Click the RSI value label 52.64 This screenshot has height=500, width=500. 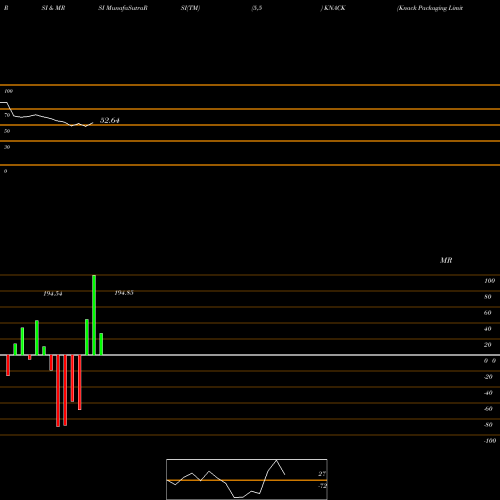[x=110, y=120]
